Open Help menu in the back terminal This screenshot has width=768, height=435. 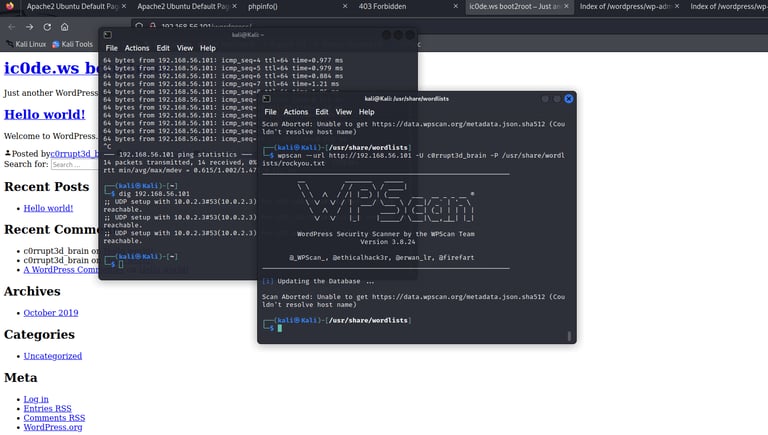208,48
